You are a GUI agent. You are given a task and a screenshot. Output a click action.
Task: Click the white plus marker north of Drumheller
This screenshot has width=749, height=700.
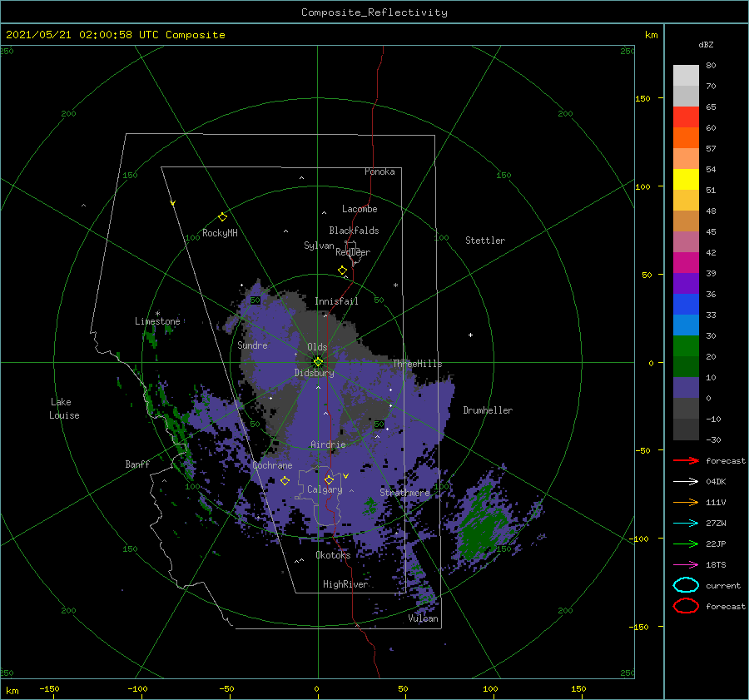click(470, 335)
